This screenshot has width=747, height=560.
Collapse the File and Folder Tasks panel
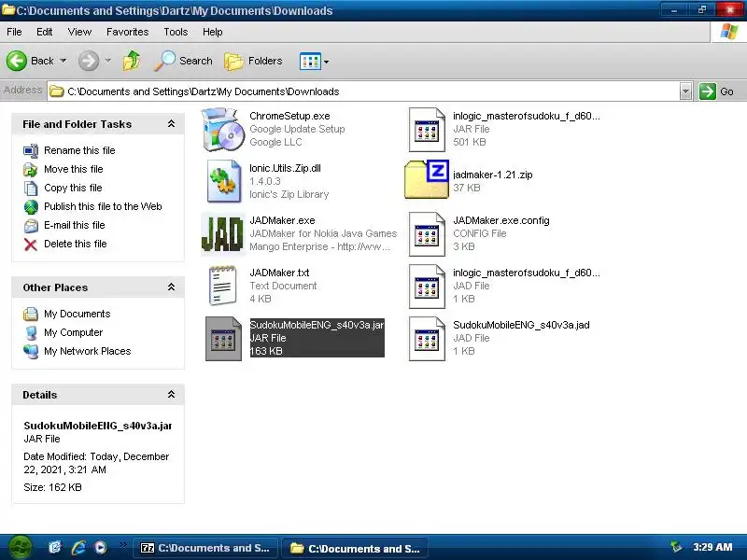pyautogui.click(x=171, y=124)
